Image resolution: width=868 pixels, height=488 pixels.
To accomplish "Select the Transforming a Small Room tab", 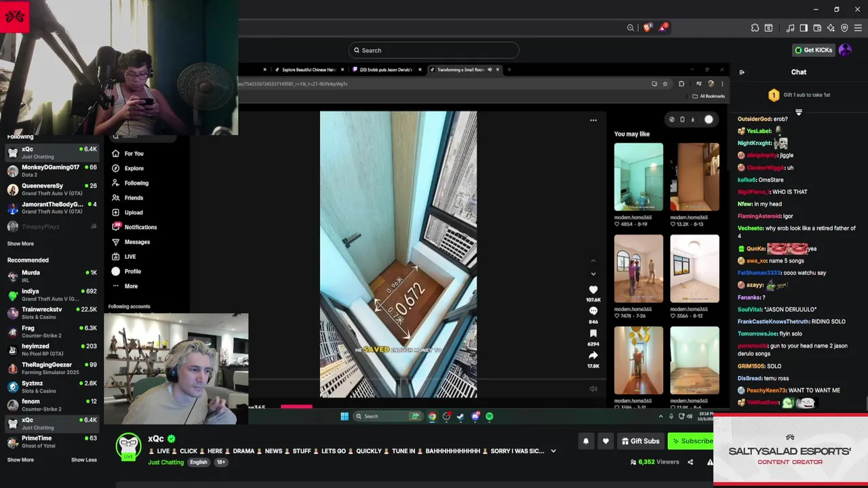I will coord(464,69).
